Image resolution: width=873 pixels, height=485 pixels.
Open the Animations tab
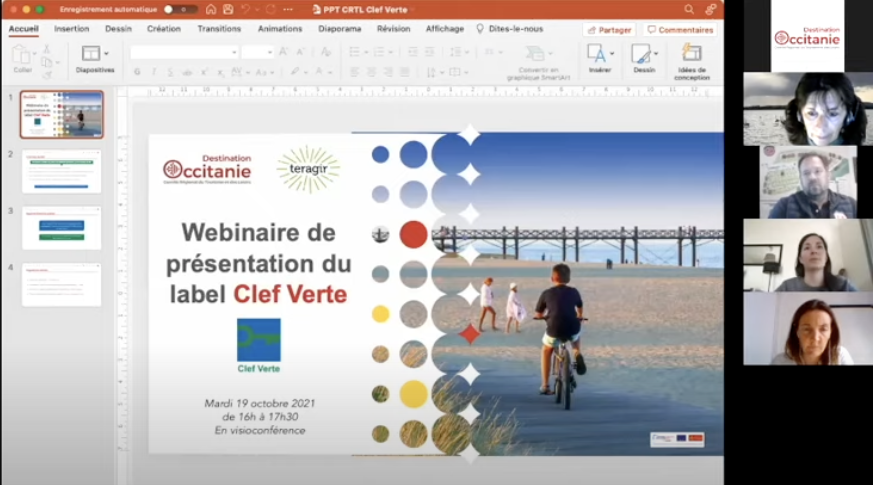point(279,29)
